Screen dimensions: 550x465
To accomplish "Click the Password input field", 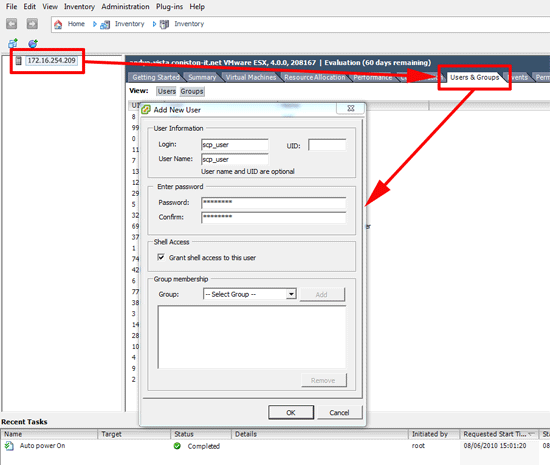I will tap(274, 203).
